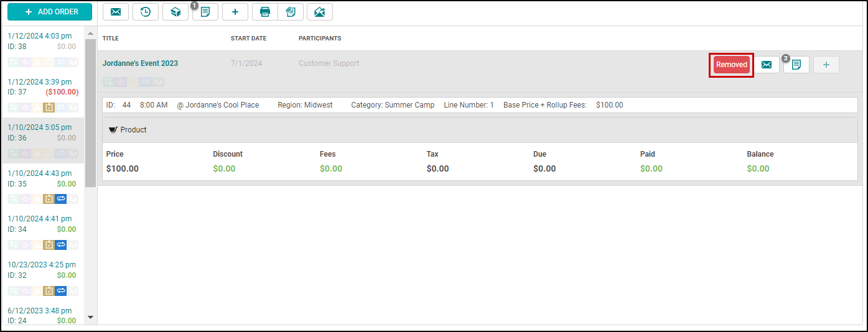Click highlighted clipboard icon on order ID 37

coord(49,108)
